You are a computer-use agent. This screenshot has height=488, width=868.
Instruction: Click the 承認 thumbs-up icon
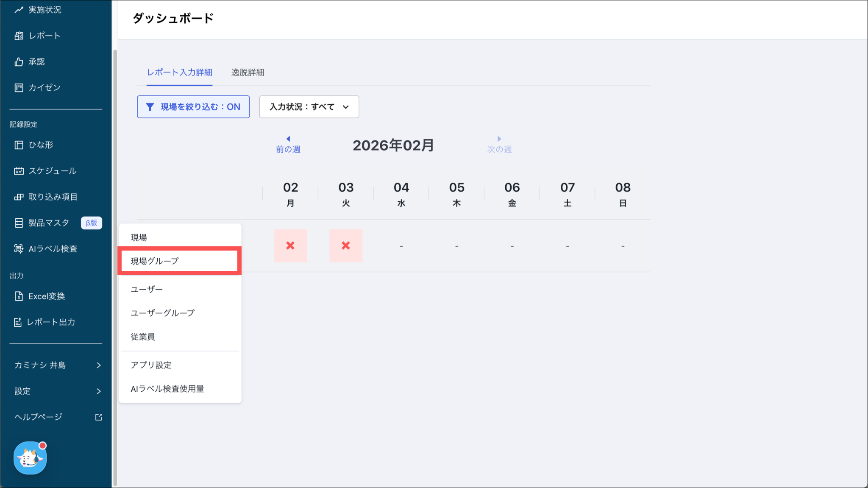point(19,62)
